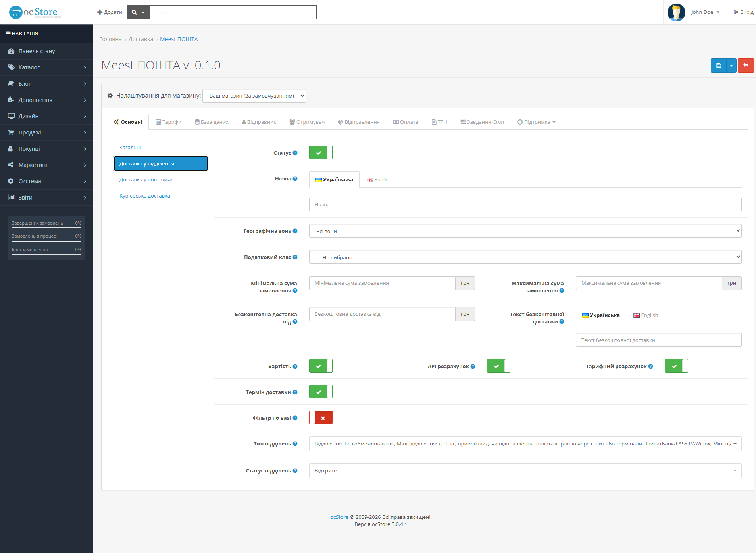The width and height of the screenshot is (756, 553).
Task: Switch to the ТТН tab
Action: click(439, 122)
